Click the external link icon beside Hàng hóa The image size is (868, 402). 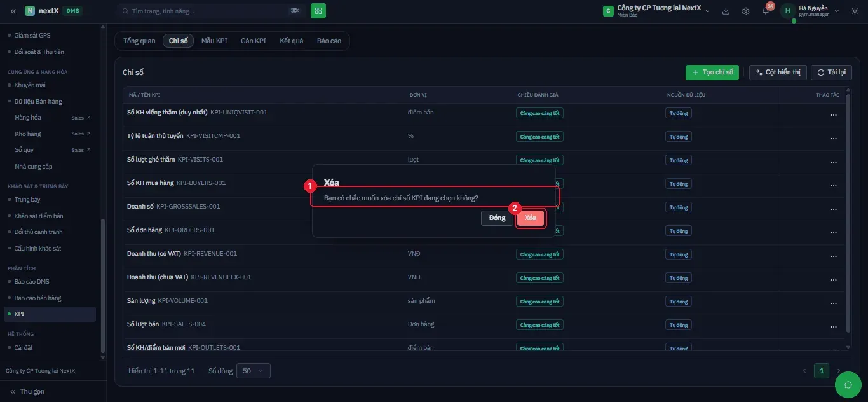(x=89, y=118)
